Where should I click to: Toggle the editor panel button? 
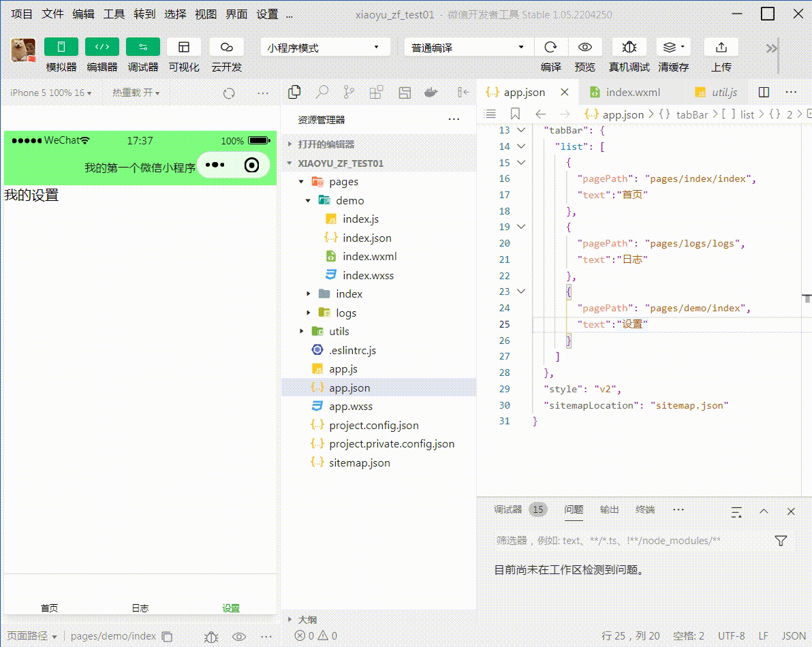102,47
